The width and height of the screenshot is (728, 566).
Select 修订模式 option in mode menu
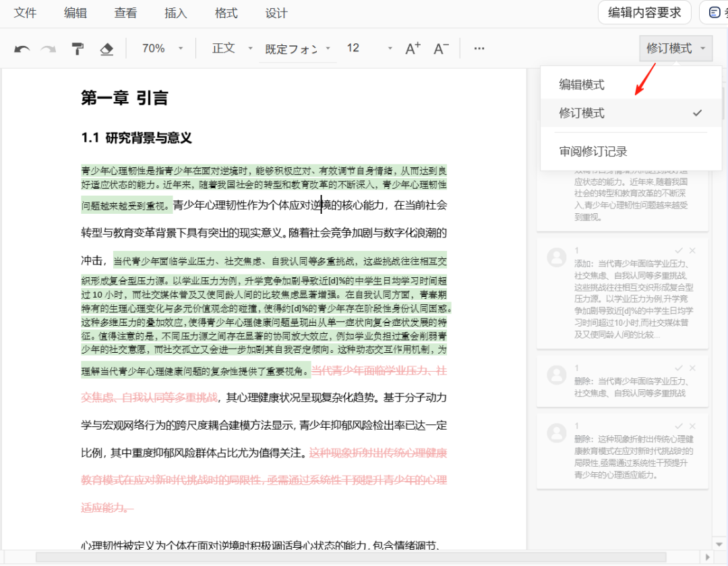[582, 113]
